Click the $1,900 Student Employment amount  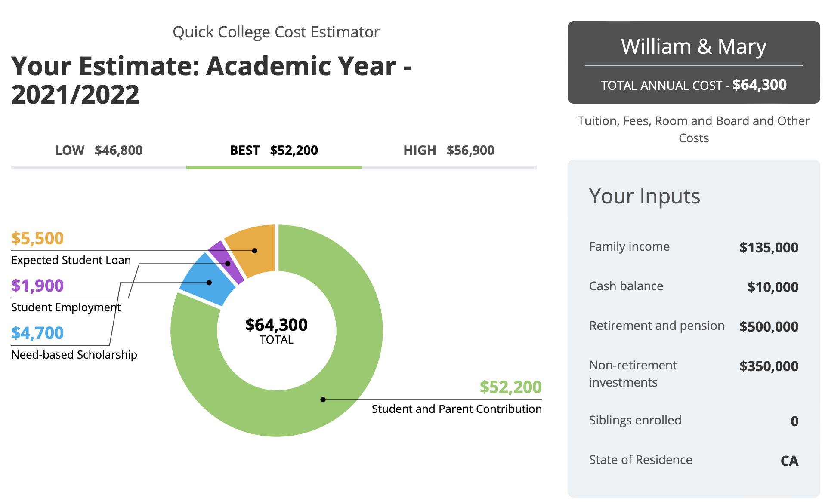click(37, 286)
